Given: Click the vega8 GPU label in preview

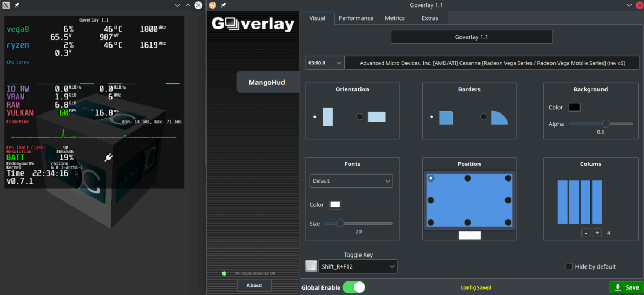Looking at the screenshot, I should click(18, 30).
